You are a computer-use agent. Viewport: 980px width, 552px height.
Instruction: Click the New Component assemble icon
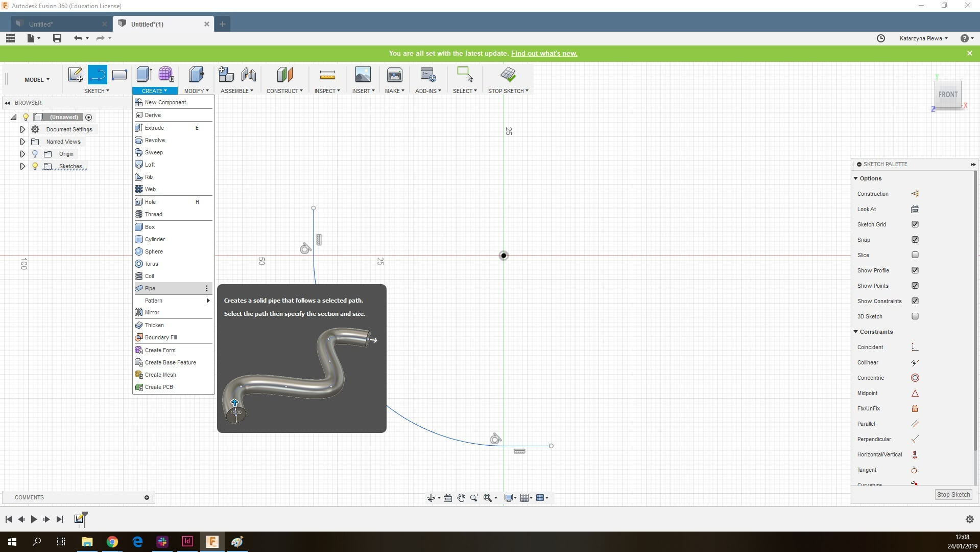(226, 75)
